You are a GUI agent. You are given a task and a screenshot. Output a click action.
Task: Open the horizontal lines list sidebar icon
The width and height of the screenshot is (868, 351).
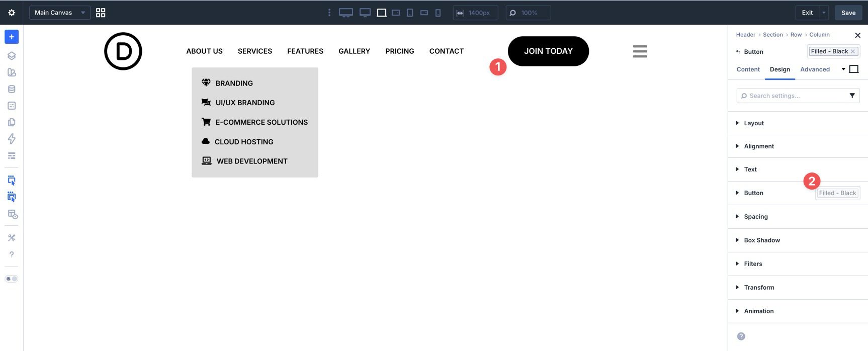12,155
